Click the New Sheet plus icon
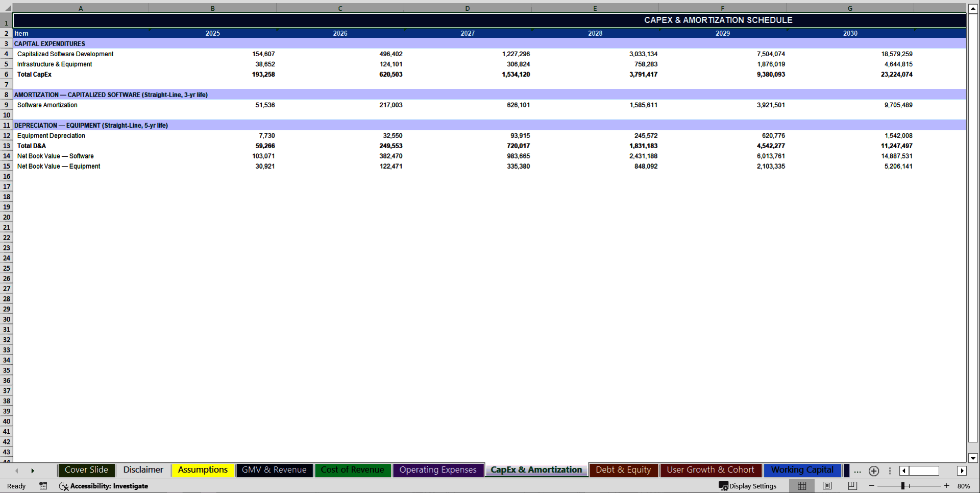 click(x=873, y=471)
